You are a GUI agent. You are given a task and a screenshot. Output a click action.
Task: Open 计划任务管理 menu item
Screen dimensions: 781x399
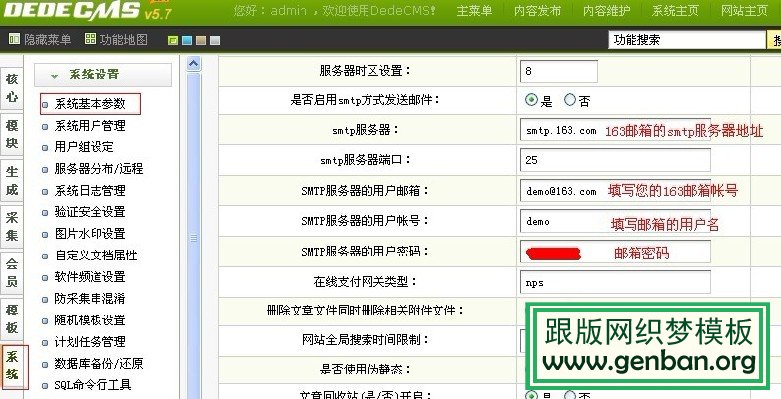tap(90, 342)
